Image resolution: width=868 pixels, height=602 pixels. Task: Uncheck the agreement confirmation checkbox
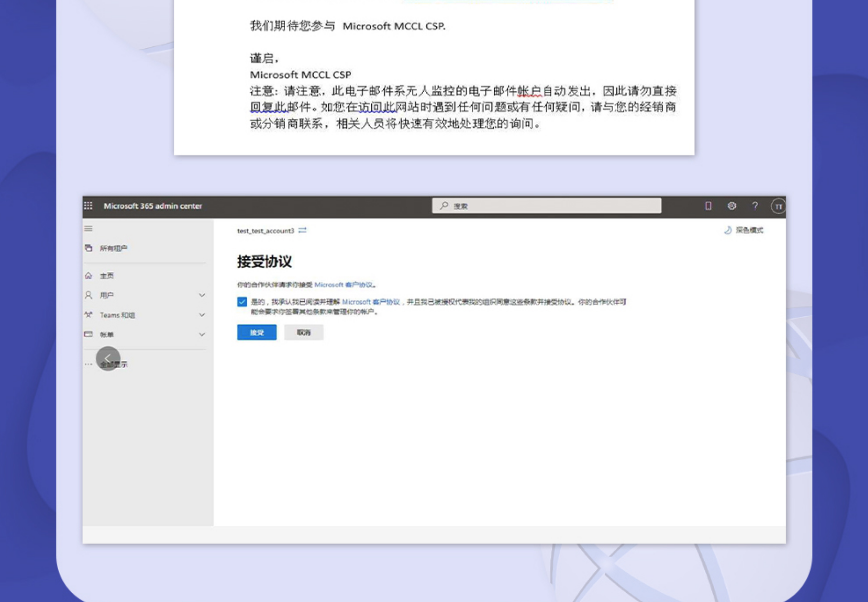point(242,302)
